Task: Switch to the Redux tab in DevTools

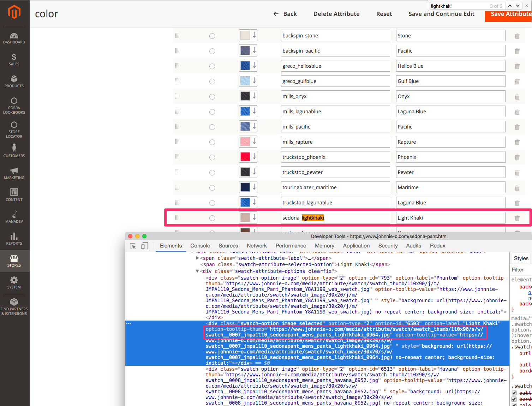Action: pos(438,246)
